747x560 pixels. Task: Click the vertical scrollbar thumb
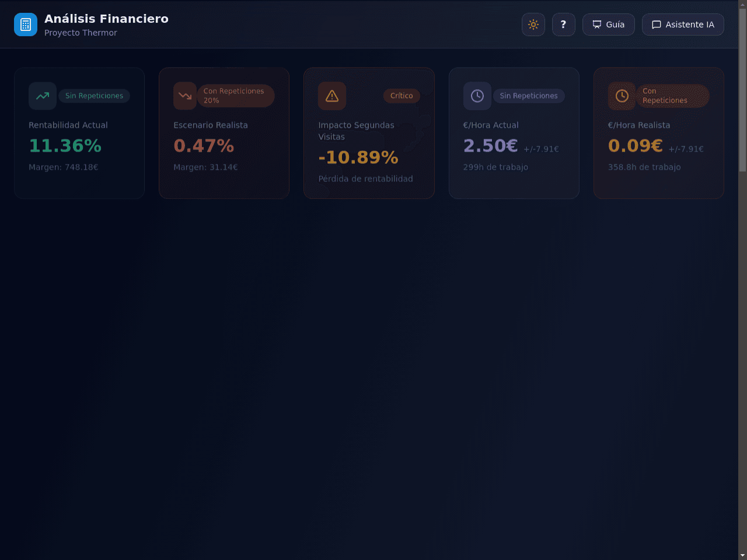[x=742, y=90]
